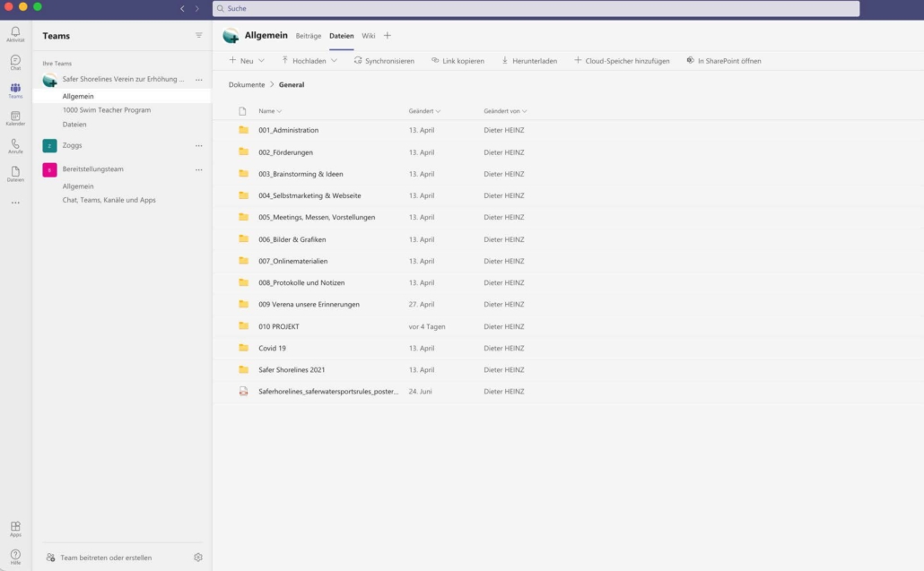Click the Covid 19 folder icon
Image resolution: width=924 pixels, height=571 pixels.
[243, 347]
